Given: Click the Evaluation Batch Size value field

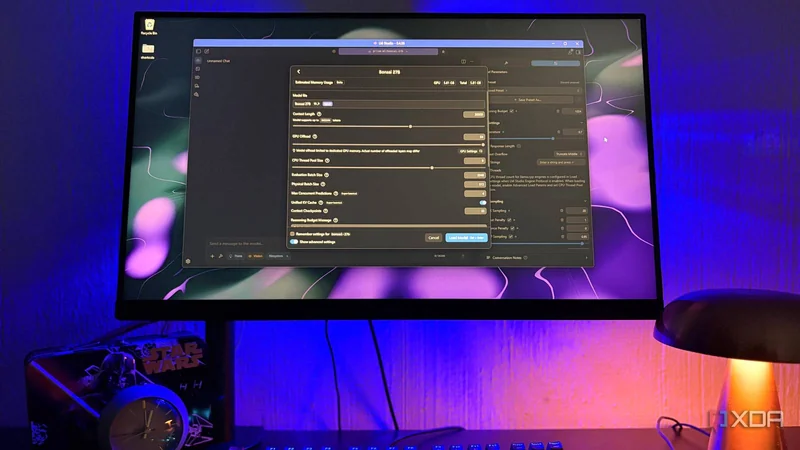Looking at the screenshot, I should (x=474, y=175).
